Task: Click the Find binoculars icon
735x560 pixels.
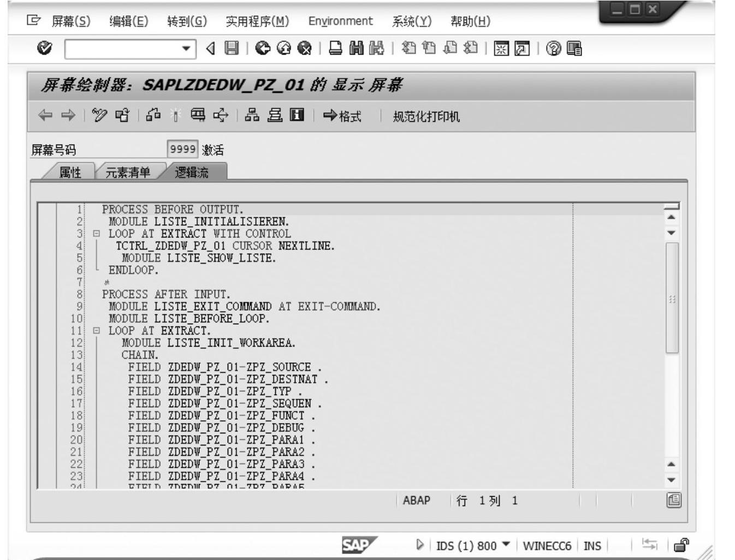Action: click(x=357, y=49)
